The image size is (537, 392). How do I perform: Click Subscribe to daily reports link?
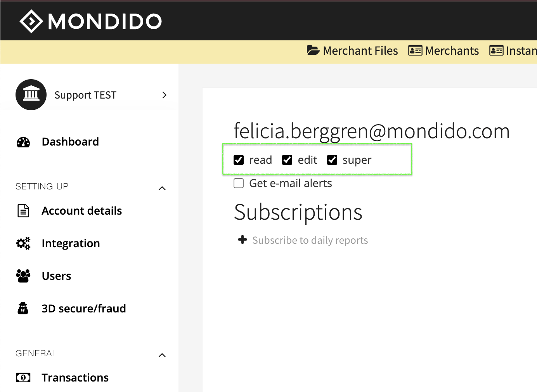(x=310, y=240)
